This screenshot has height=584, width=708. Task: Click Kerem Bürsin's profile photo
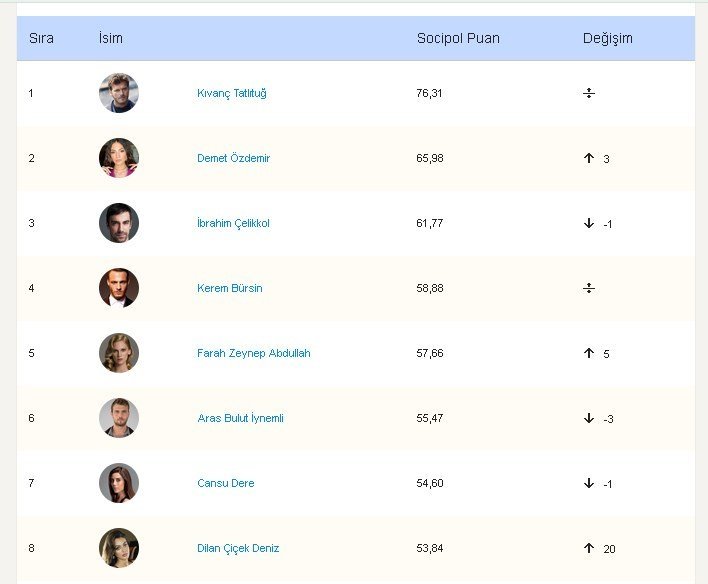119,288
